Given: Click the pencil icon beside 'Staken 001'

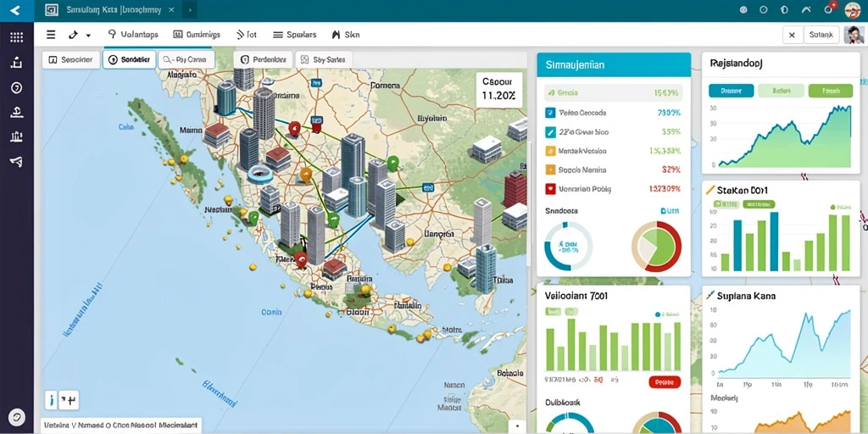Looking at the screenshot, I should point(711,190).
